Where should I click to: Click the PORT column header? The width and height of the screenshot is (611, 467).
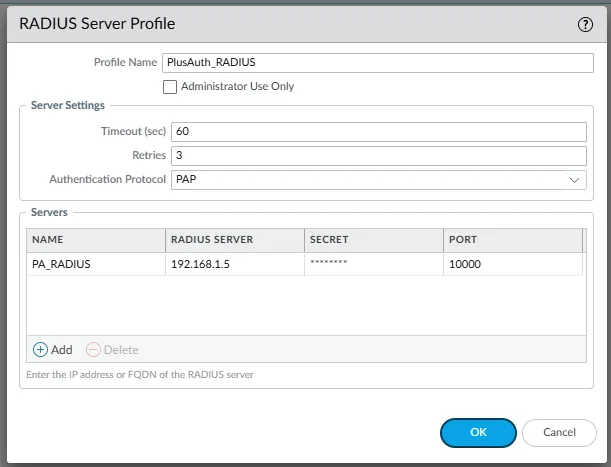point(511,240)
